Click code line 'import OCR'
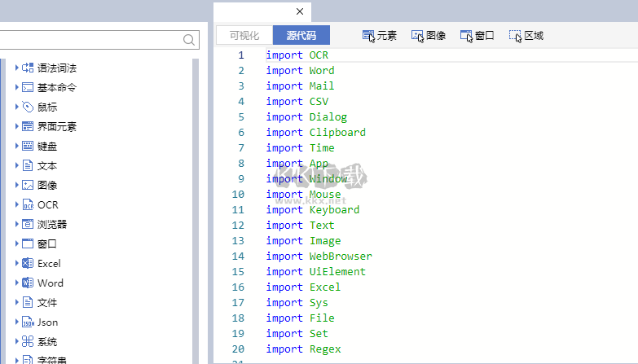Viewport: 638px width, 364px height. point(297,55)
